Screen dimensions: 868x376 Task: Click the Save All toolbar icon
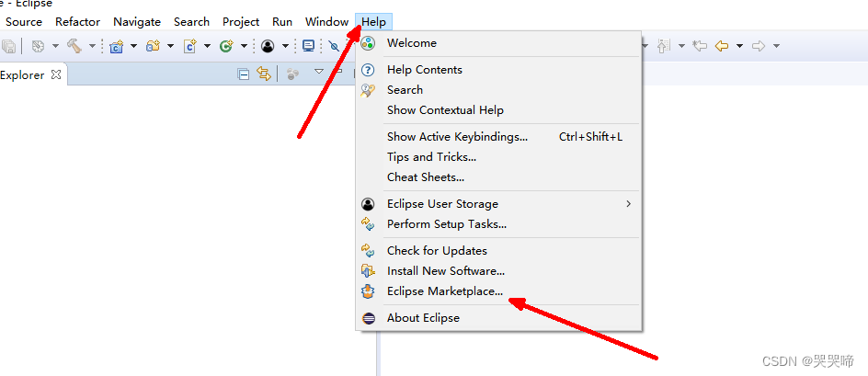(7, 46)
